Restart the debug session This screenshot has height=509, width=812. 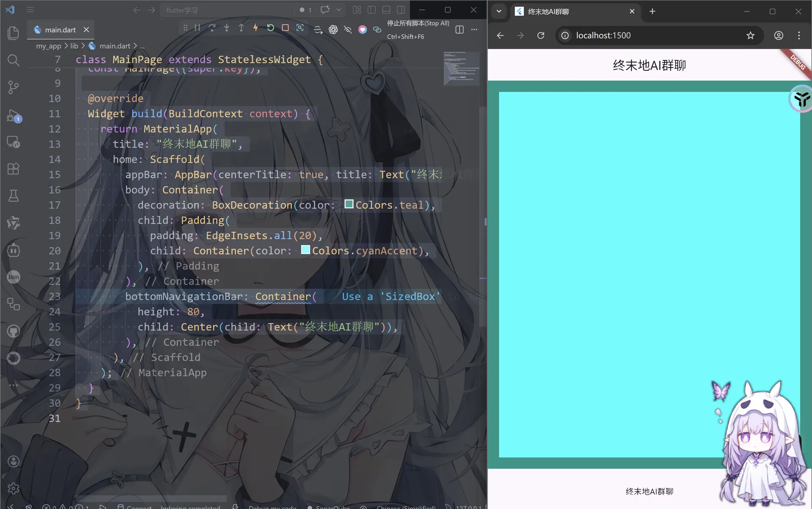click(x=271, y=28)
